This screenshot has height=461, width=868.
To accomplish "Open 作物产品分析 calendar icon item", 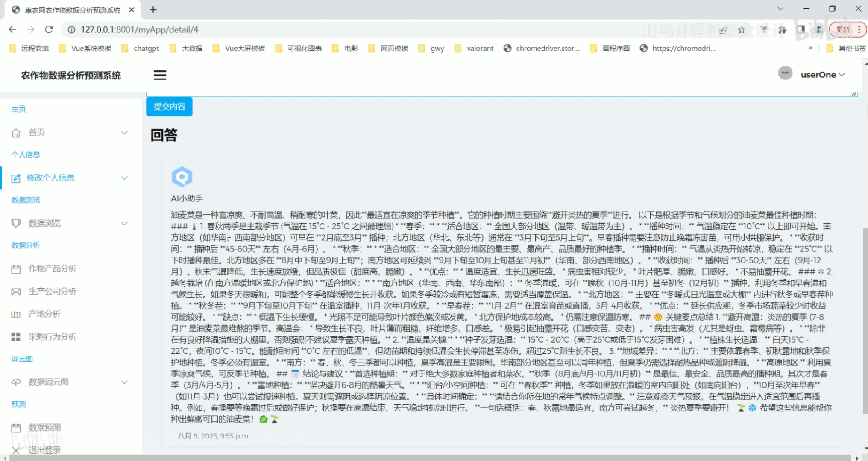I will (16, 269).
